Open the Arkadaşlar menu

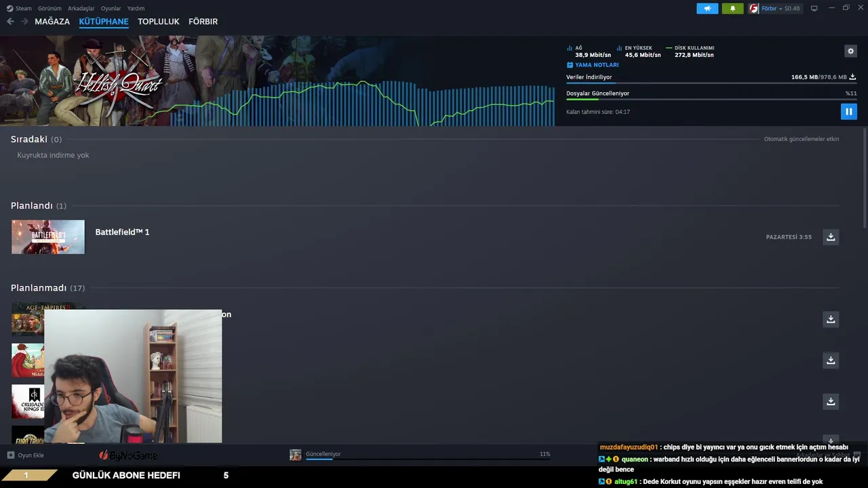tap(81, 8)
